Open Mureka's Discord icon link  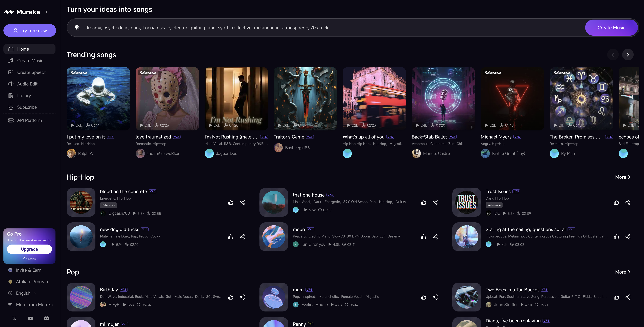tap(46, 318)
